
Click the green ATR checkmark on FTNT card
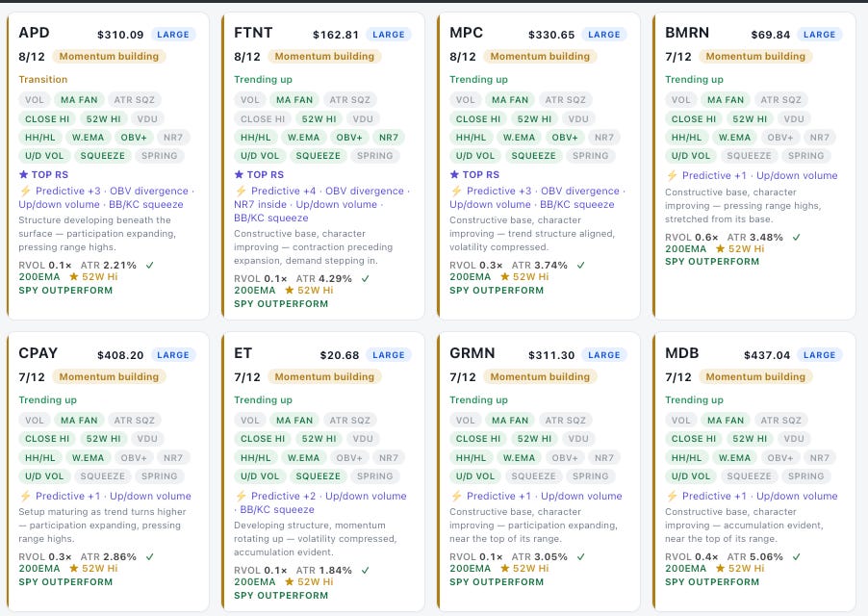click(366, 278)
